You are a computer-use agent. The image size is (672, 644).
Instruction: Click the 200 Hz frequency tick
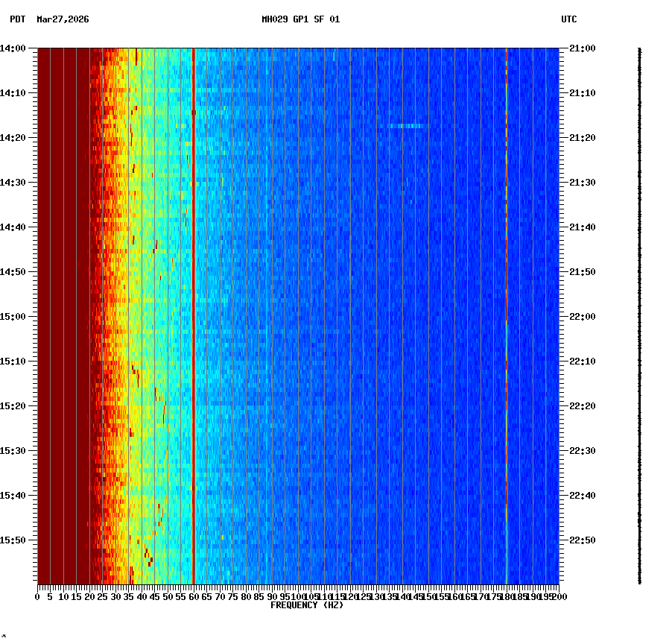(558, 596)
